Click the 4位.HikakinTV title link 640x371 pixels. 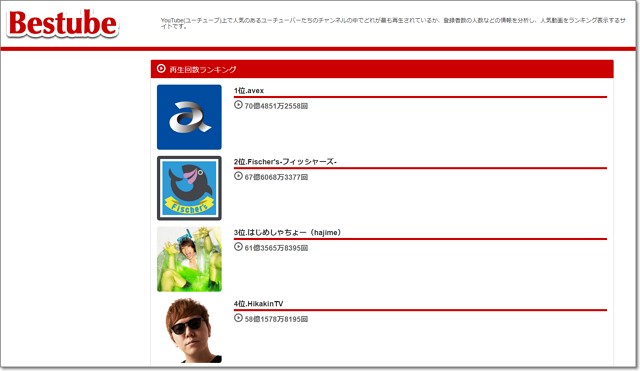(258, 304)
